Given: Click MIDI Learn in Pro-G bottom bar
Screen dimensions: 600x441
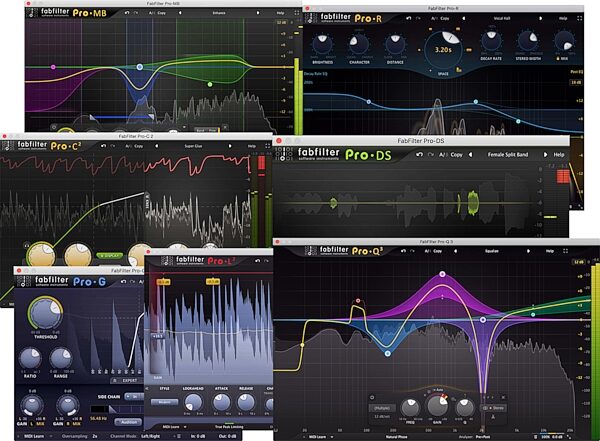Looking at the screenshot, I should coord(34,436).
